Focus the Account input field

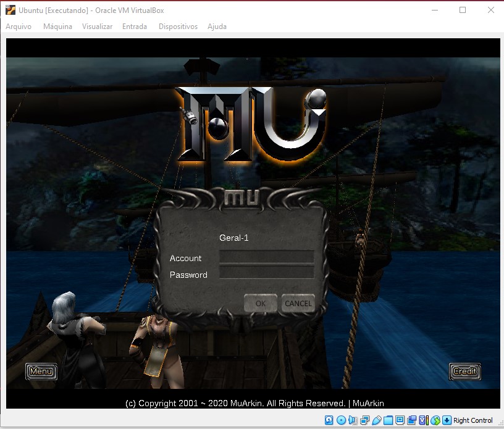click(x=266, y=257)
